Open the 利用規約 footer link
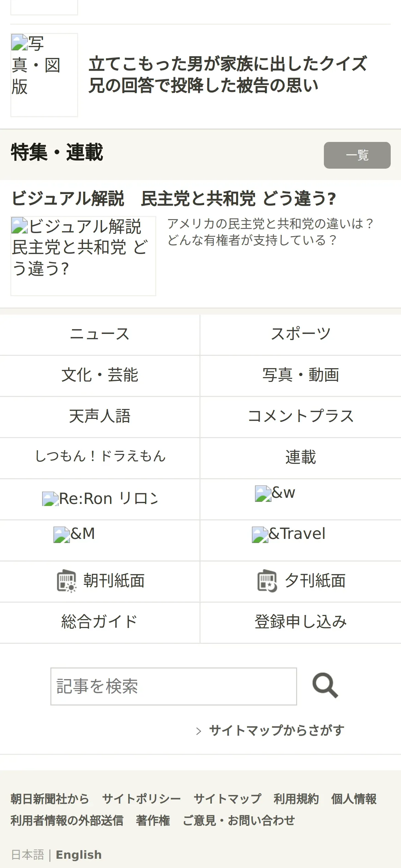401x868 pixels. (296, 799)
